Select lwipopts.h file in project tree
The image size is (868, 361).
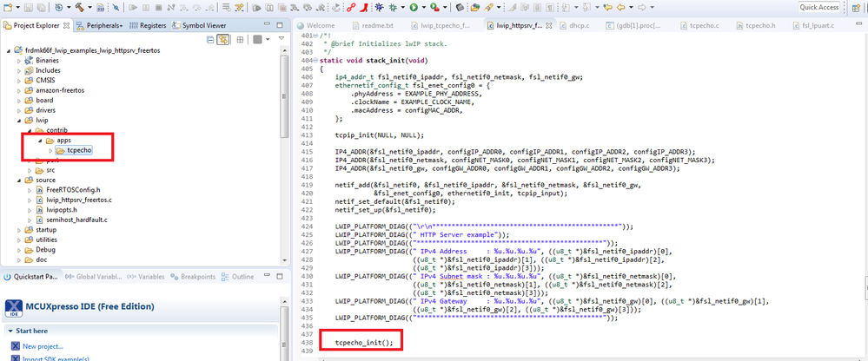click(61, 209)
